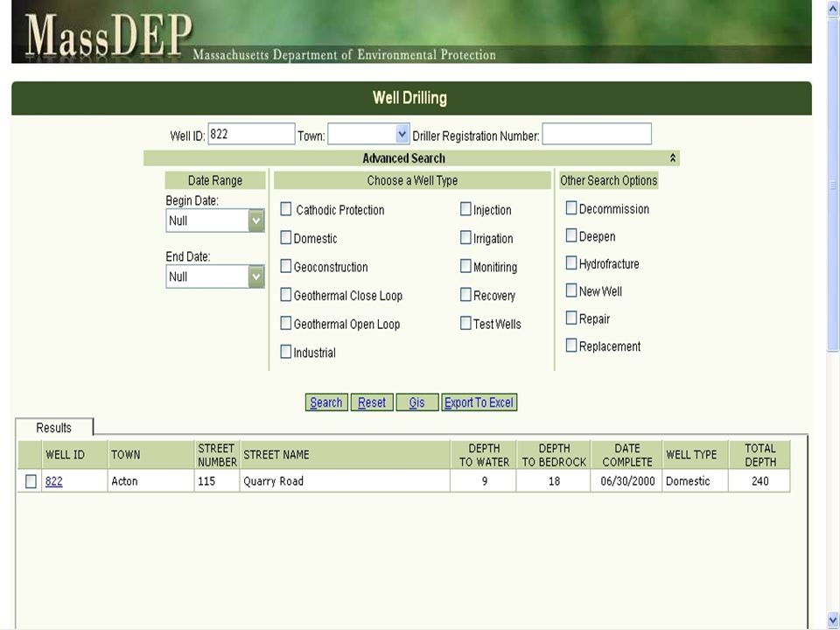Focus the Well ID input field

pos(251,134)
